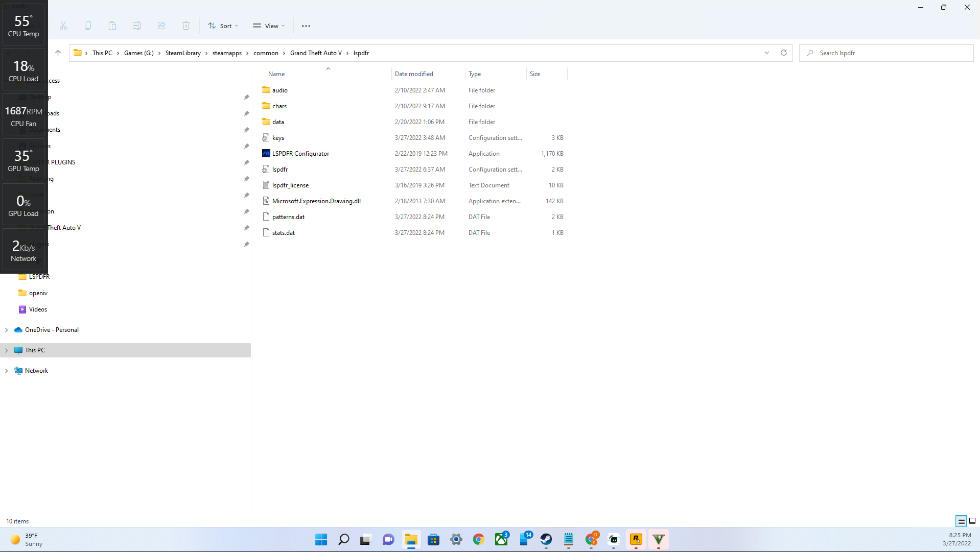Unpin LSPDFR PLUGINS from Quick access
This screenshot has width=980, height=552.
[246, 162]
